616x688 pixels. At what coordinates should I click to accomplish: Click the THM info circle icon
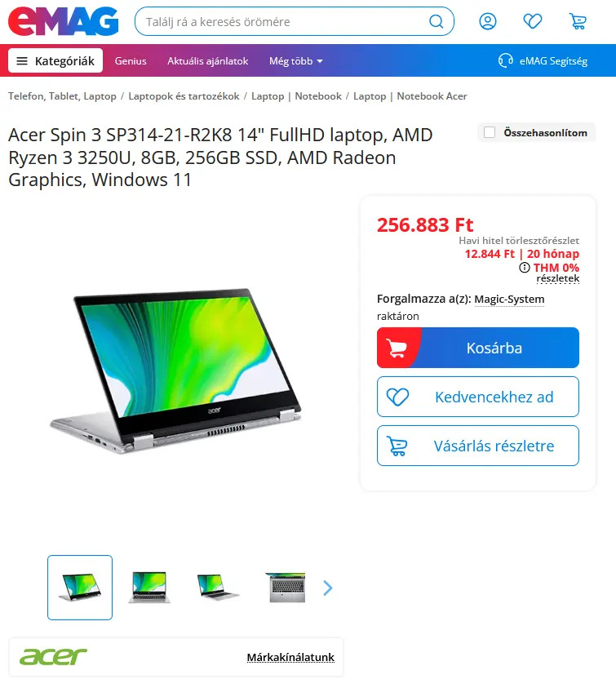(525, 267)
